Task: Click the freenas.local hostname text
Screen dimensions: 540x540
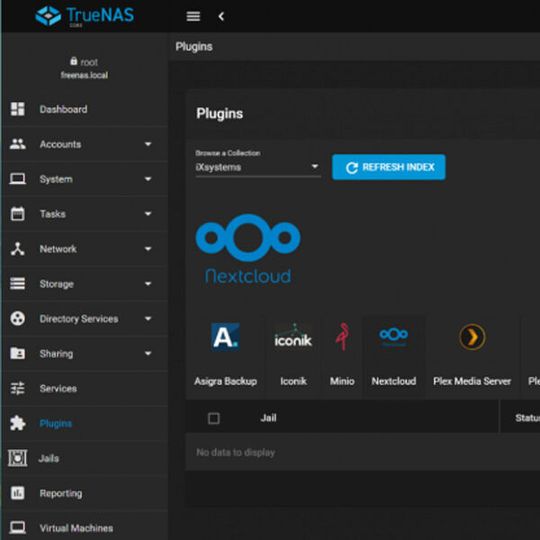Action: (84, 75)
